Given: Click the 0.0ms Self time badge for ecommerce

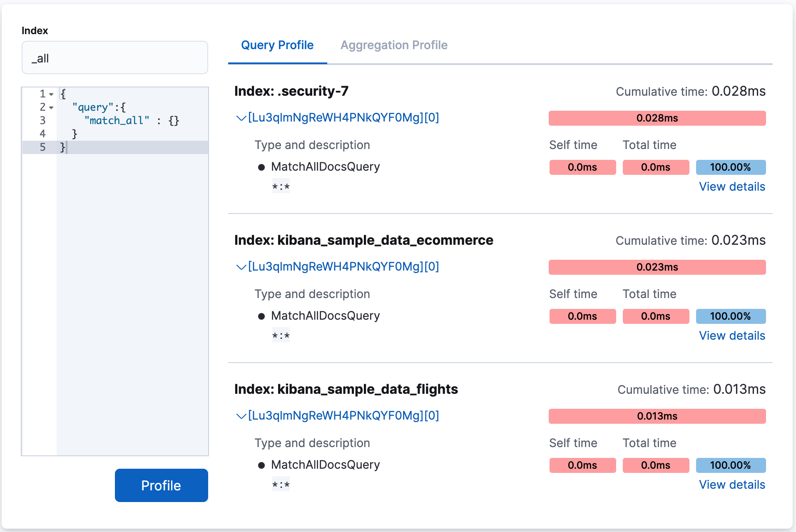Looking at the screenshot, I should (x=582, y=316).
